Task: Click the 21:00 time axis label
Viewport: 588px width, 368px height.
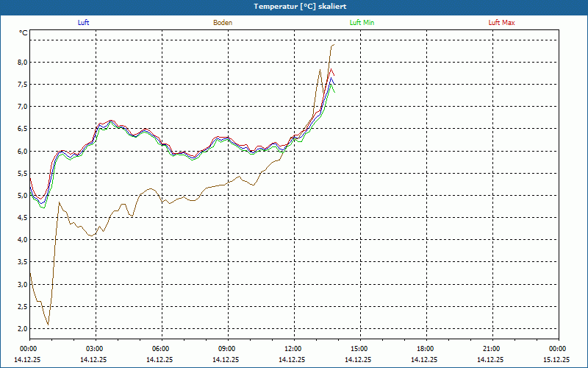Action: pyautogui.click(x=492, y=349)
